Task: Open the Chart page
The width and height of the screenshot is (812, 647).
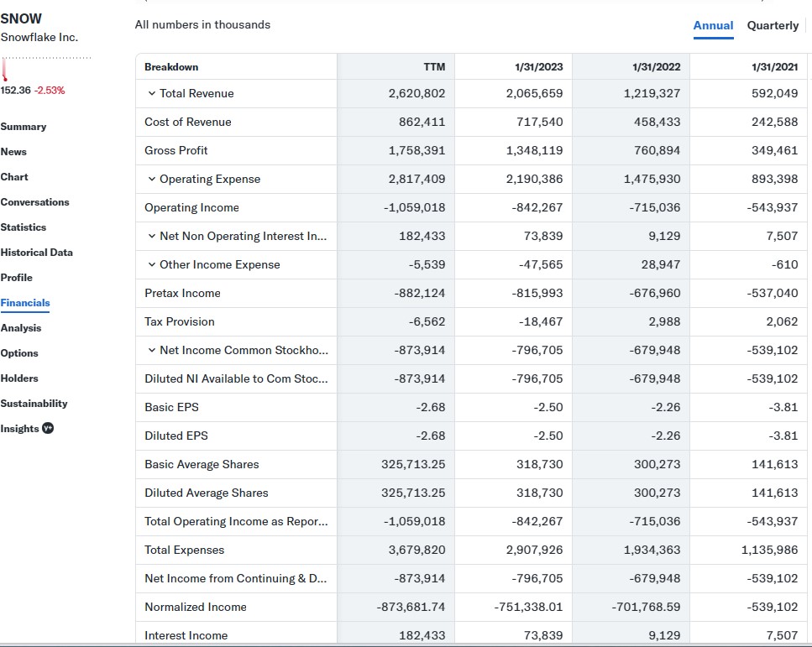Action: (14, 177)
